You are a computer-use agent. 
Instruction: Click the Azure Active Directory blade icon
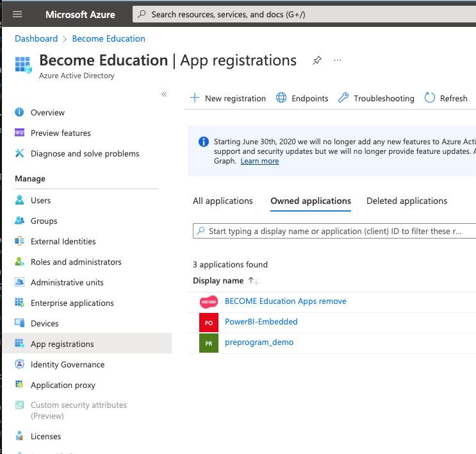point(23,65)
